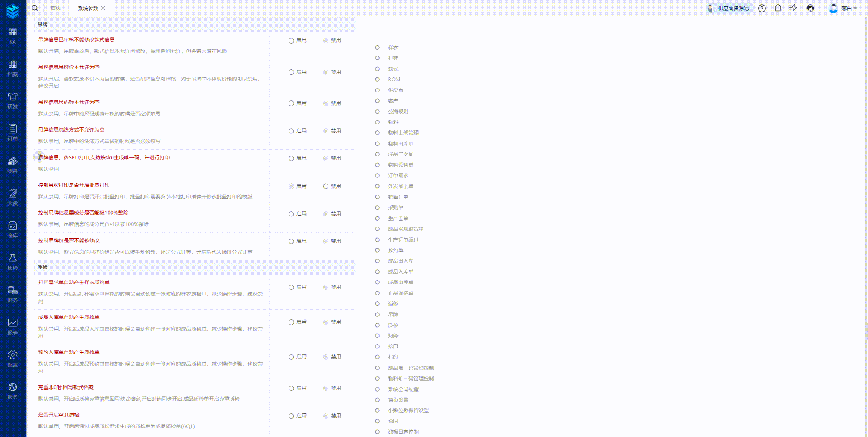The width and height of the screenshot is (868, 437).
Task: Jump to 系统全局配置 anchor link
Action: point(403,390)
